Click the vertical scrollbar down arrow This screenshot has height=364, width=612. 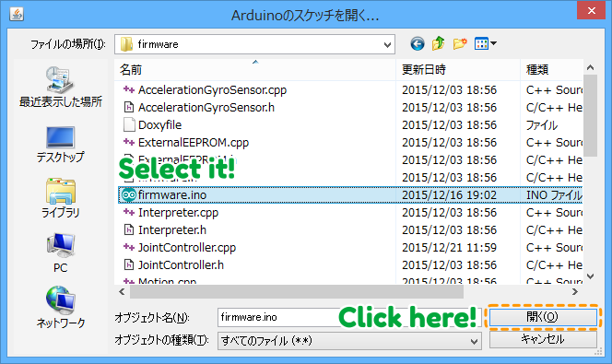click(591, 276)
